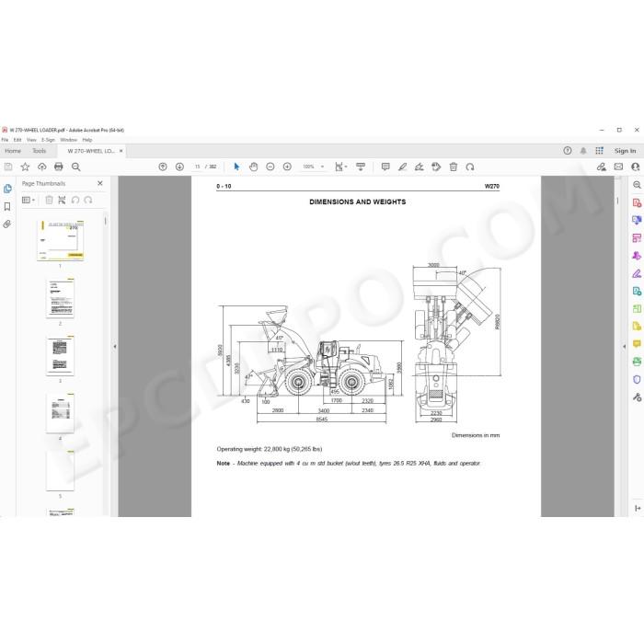Select the page 4 thumbnail
The width and height of the screenshot is (644, 644).
coord(61,413)
